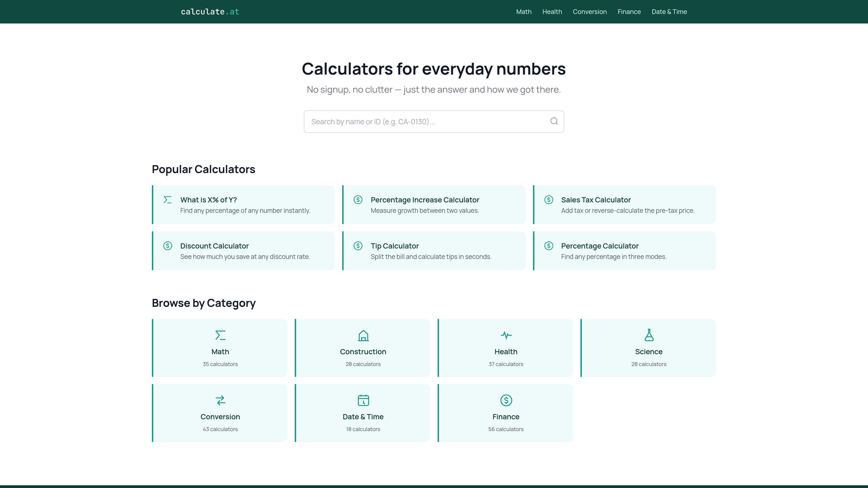Click the dollar icon in Finance category

506,400
